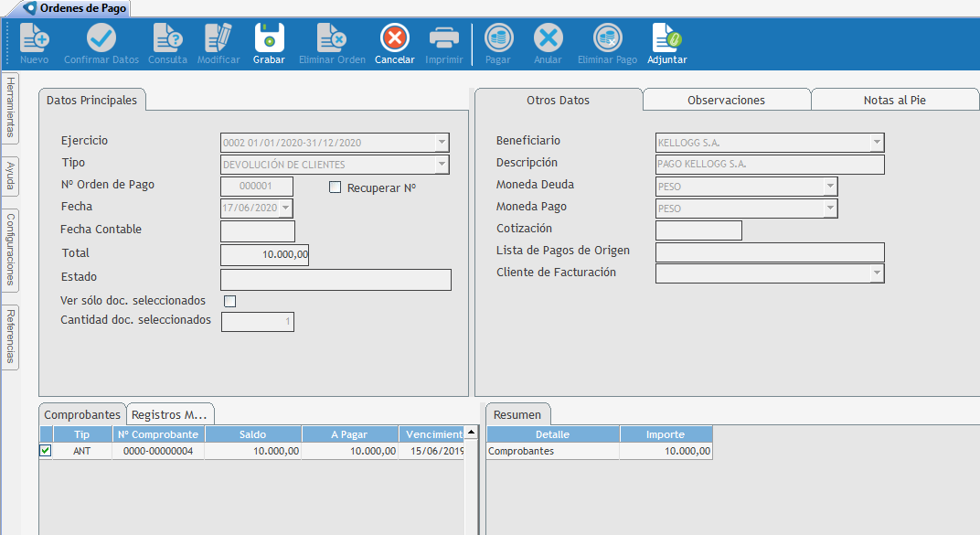Click the Nuevo toolbar icon
This screenshot has width=980, height=535.
(35, 38)
